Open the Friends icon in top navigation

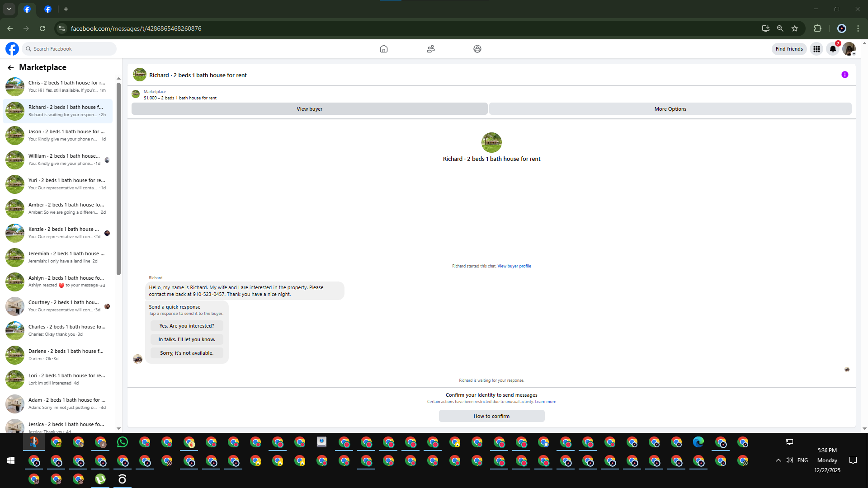coord(430,49)
